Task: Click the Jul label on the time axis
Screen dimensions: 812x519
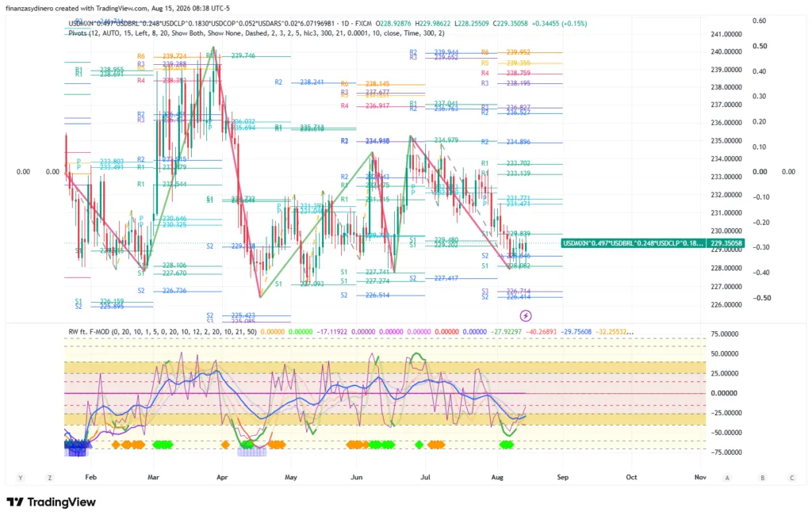Action: [x=425, y=477]
